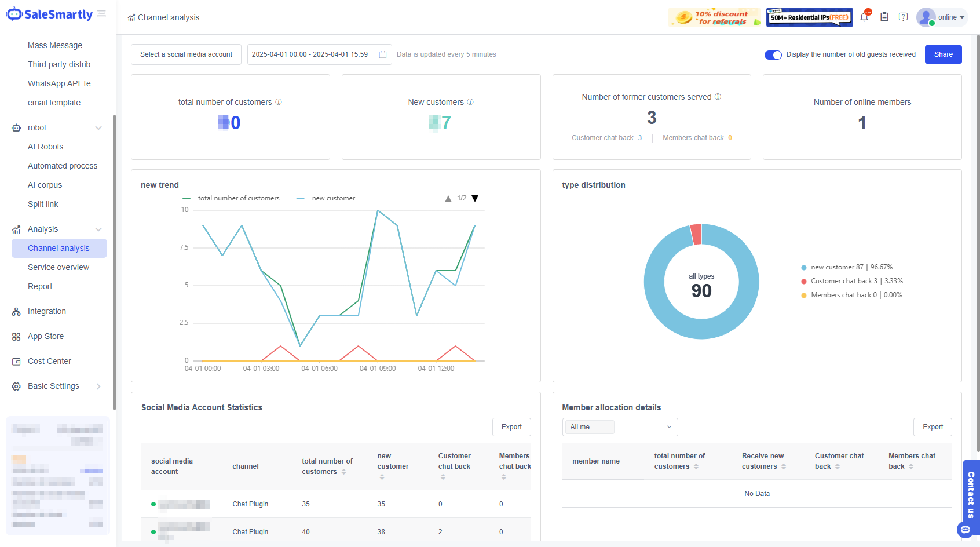Expand the Basic Settings menu arrow
Screen dimensions: 980x547
tap(98, 386)
